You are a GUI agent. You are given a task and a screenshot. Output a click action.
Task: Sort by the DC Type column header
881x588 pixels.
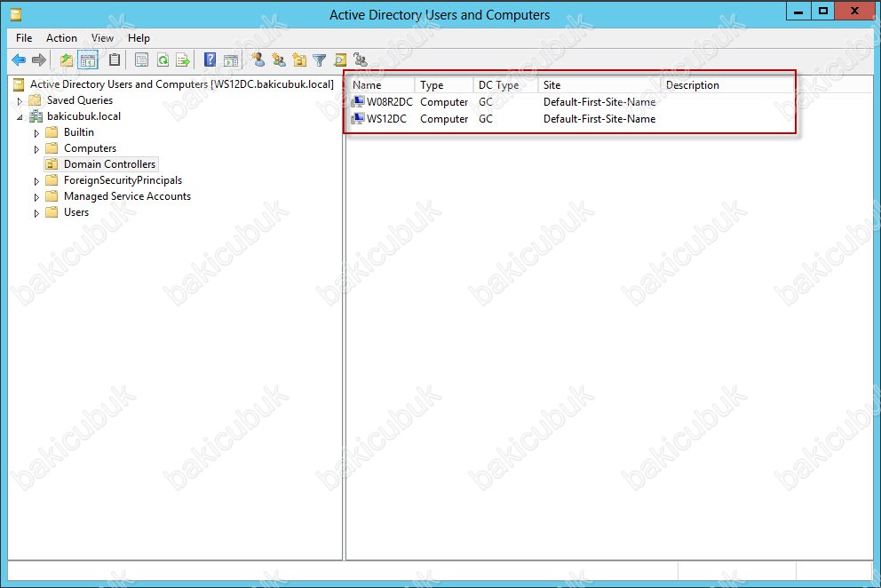(x=505, y=85)
